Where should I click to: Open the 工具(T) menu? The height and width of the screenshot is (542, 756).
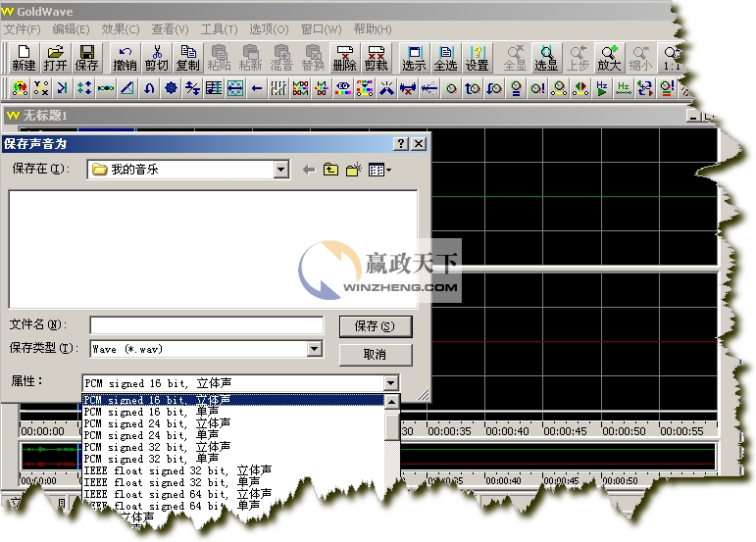click(220, 29)
